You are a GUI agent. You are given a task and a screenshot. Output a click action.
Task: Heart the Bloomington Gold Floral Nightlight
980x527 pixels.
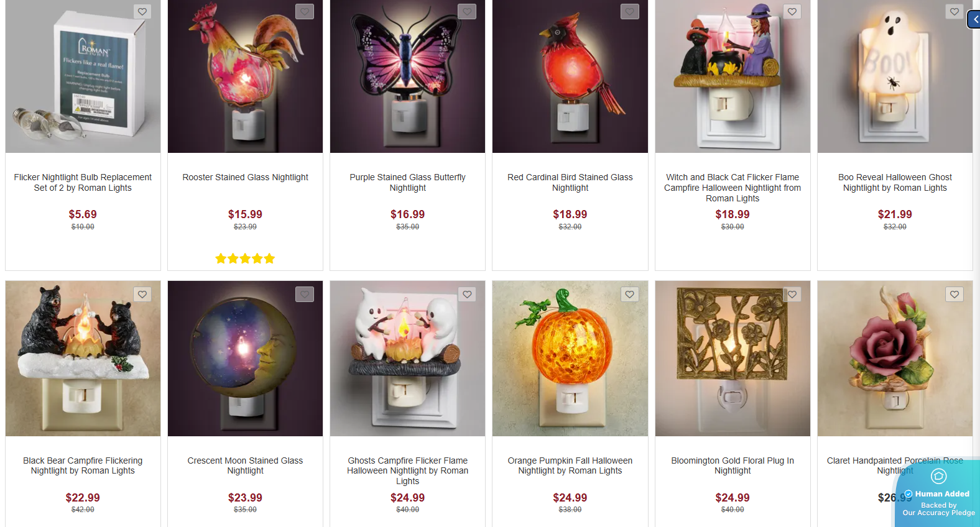point(792,295)
